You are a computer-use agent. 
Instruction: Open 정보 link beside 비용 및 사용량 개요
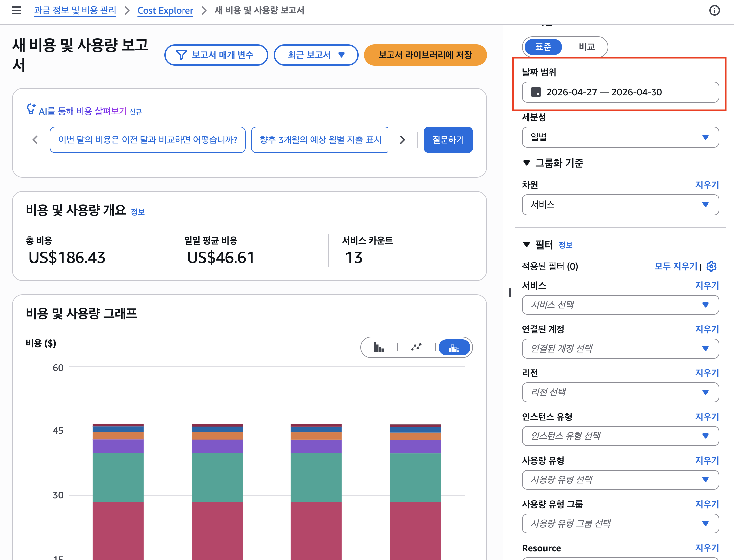pos(138,212)
